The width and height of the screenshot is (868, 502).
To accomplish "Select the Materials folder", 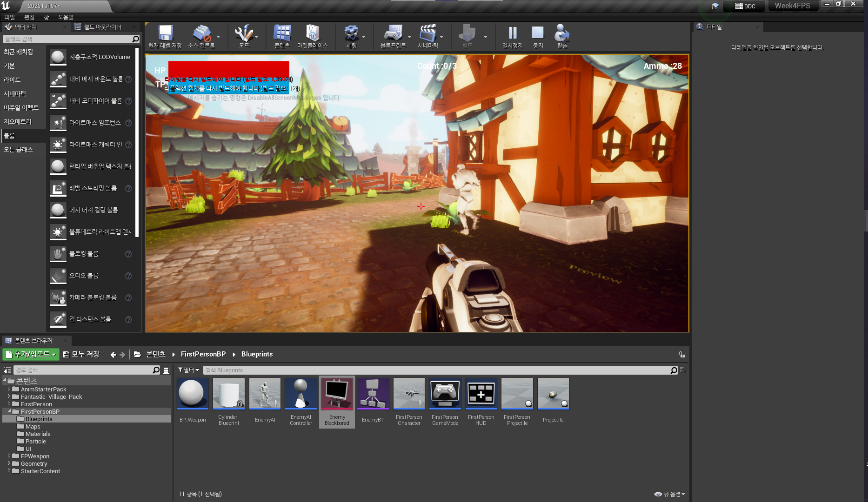I will [38, 434].
